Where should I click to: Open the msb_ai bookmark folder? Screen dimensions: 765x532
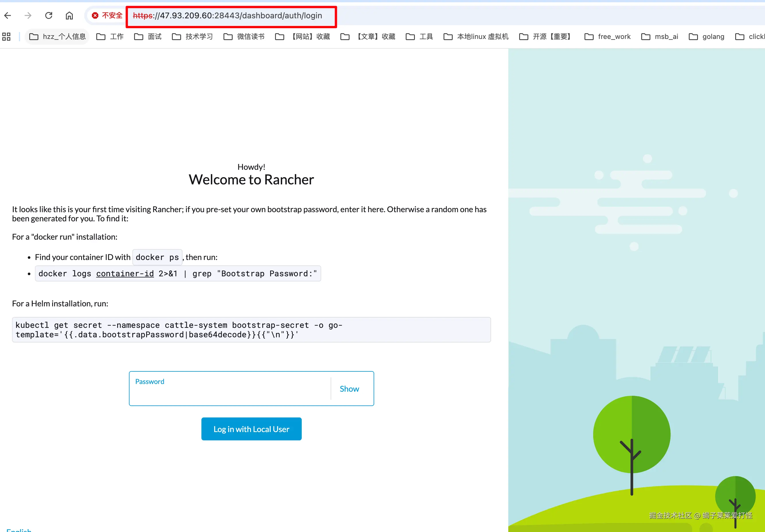tap(660, 37)
